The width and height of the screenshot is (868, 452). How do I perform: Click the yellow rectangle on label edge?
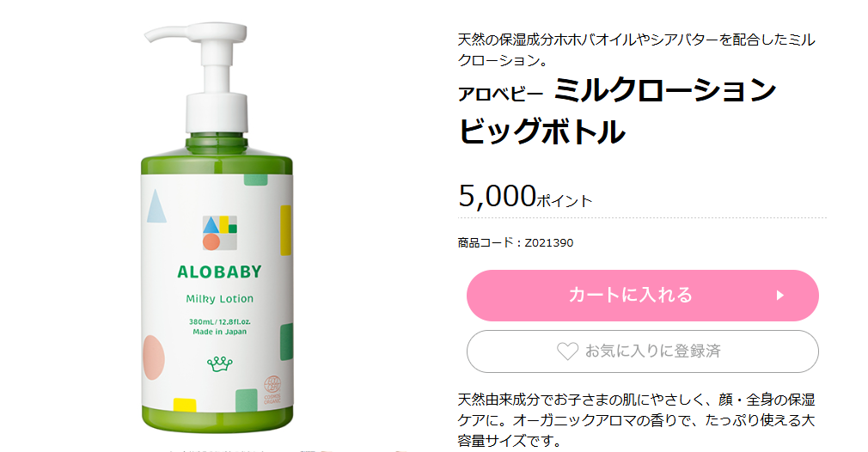(x=285, y=230)
